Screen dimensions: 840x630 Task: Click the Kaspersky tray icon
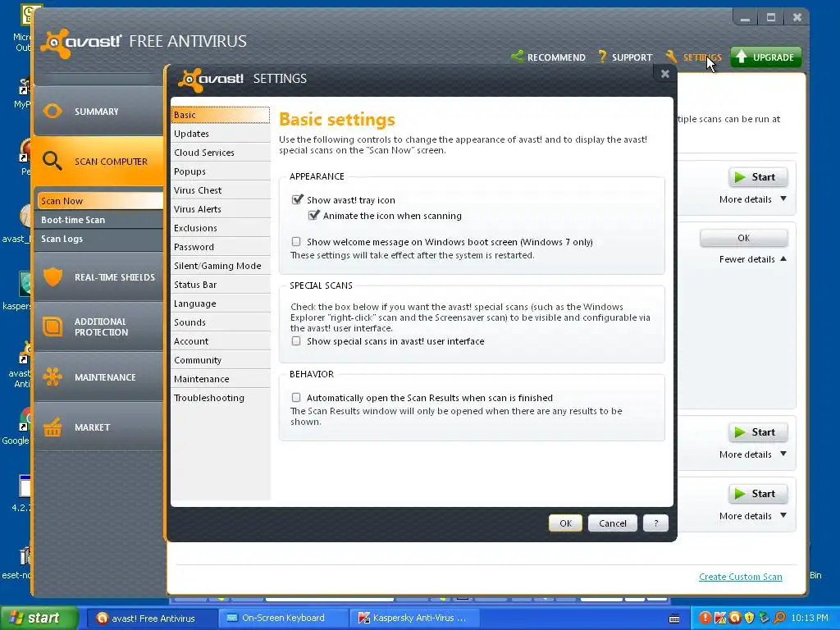719,618
